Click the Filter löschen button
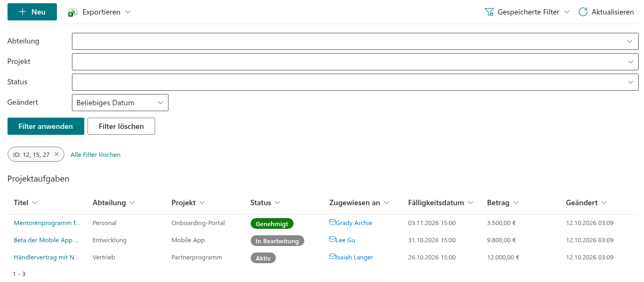Image resolution: width=644 pixels, height=282 pixels. 121,126
